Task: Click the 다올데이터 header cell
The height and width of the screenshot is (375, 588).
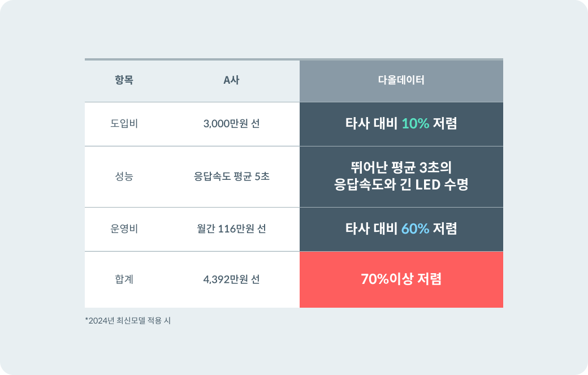Action: point(401,80)
